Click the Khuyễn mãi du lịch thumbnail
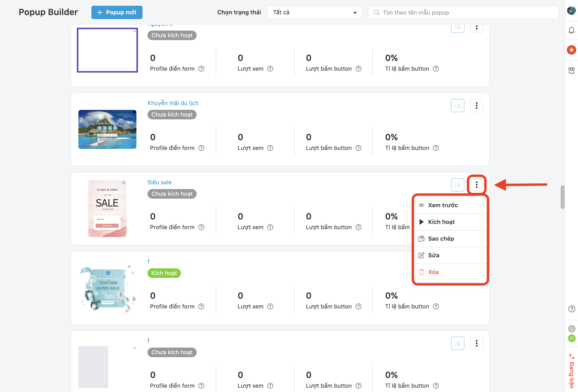Image resolution: width=578 pixels, height=392 pixels. pos(107,129)
